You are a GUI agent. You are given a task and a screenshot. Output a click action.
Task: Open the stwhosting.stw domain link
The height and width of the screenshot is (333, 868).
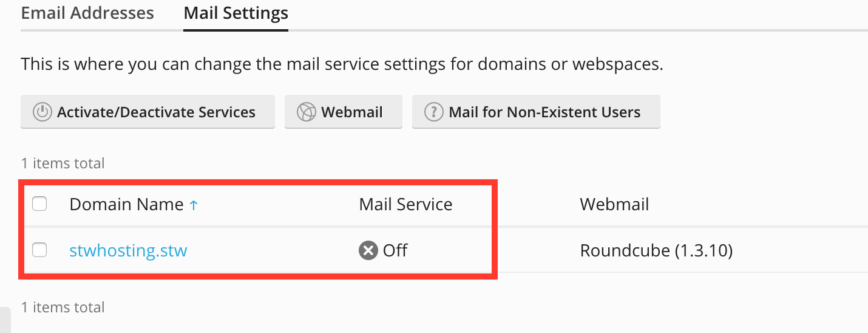[x=128, y=250]
